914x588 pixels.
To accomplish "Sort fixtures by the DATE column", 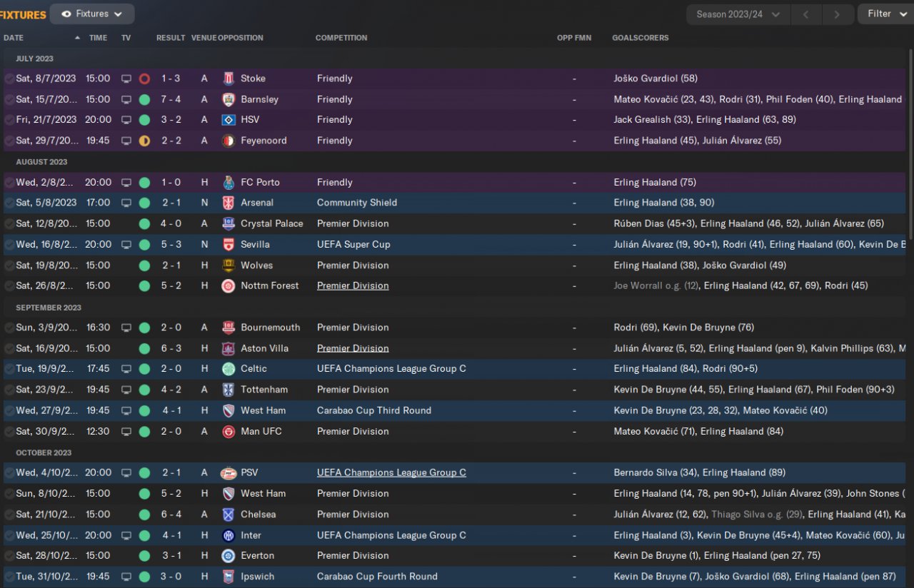I will (x=14, y=38).
